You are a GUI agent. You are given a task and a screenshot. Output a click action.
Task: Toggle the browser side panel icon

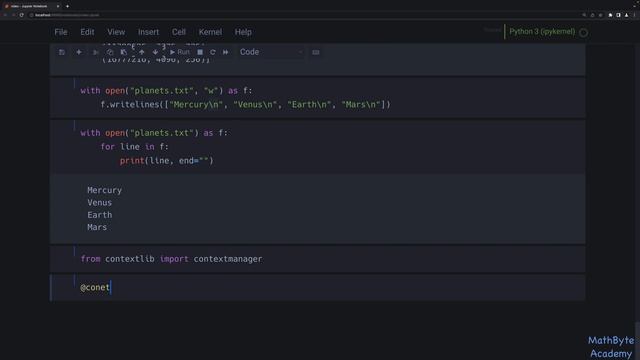618,15
